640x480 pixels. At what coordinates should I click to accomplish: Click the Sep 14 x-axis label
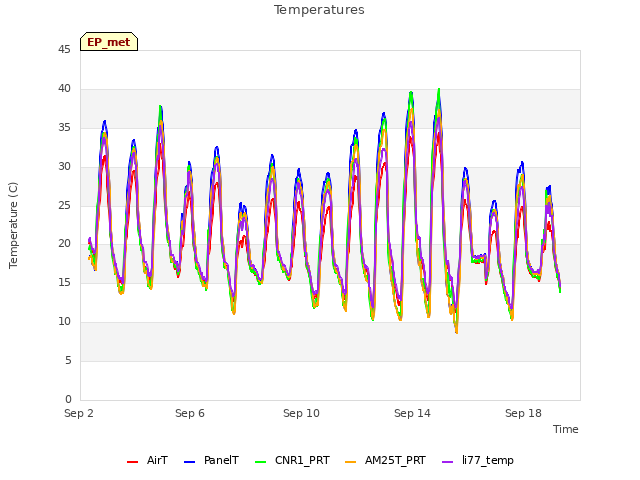(412, 413)
